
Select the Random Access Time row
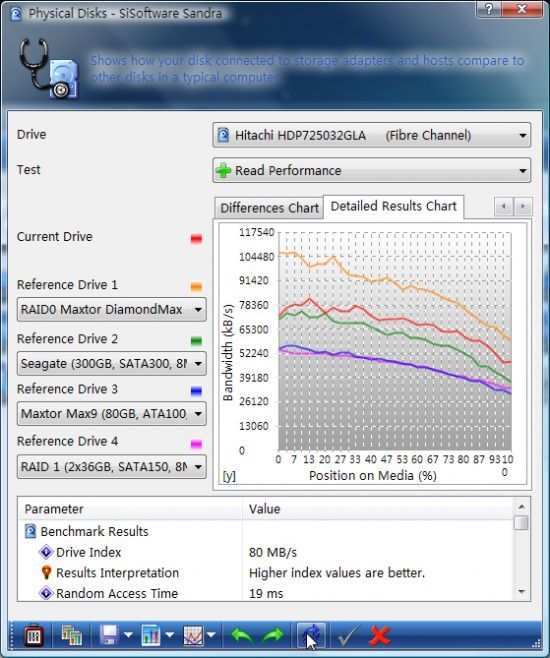click(266, 593)
